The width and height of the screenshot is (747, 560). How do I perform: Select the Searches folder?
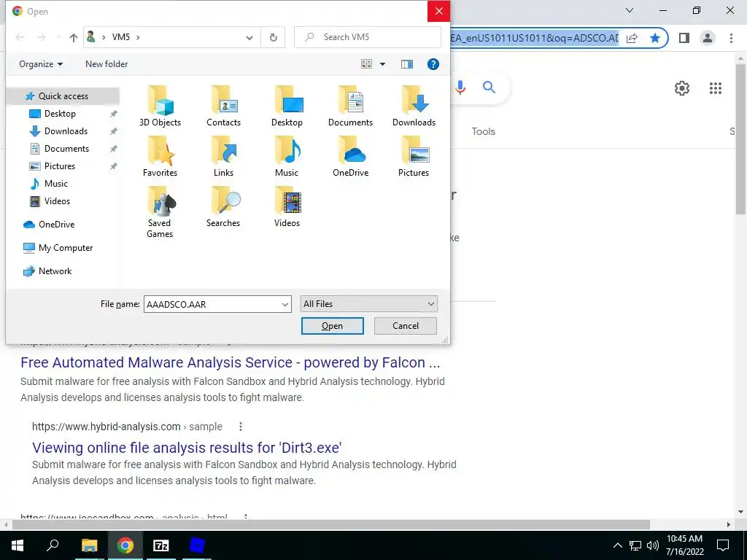tap(223, 206)
